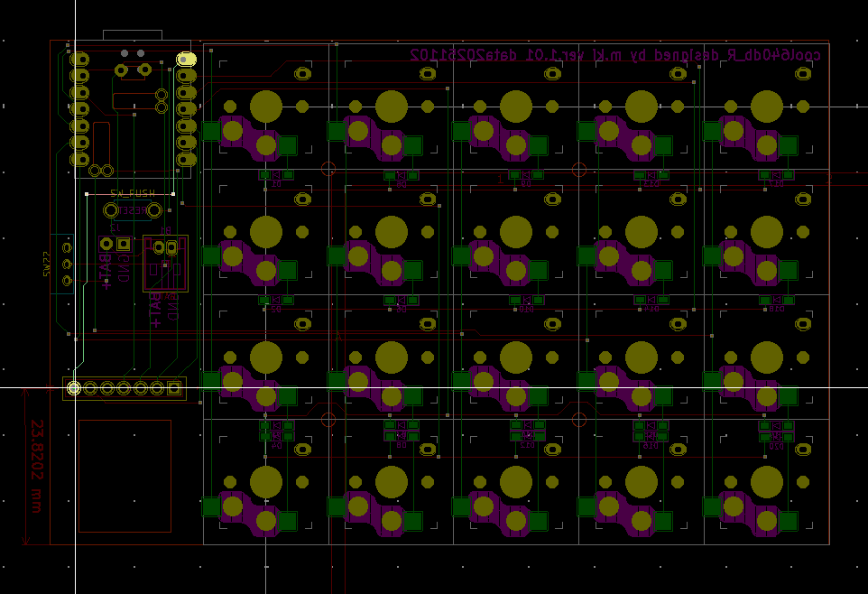Select the oval pad above the top-left switch
This screenshot has height=594, width=868.
point(303,74)
